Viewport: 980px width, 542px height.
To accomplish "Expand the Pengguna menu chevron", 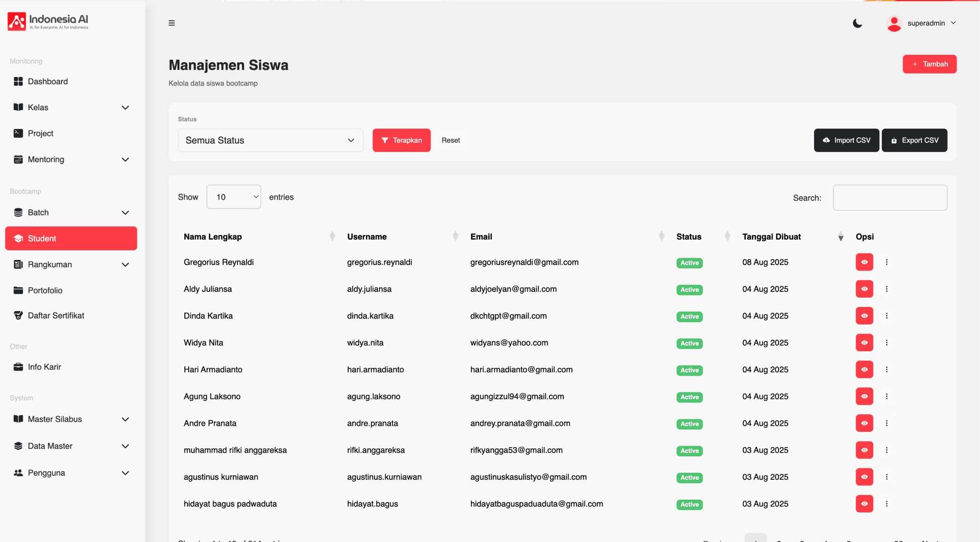I will pos(125,473).
